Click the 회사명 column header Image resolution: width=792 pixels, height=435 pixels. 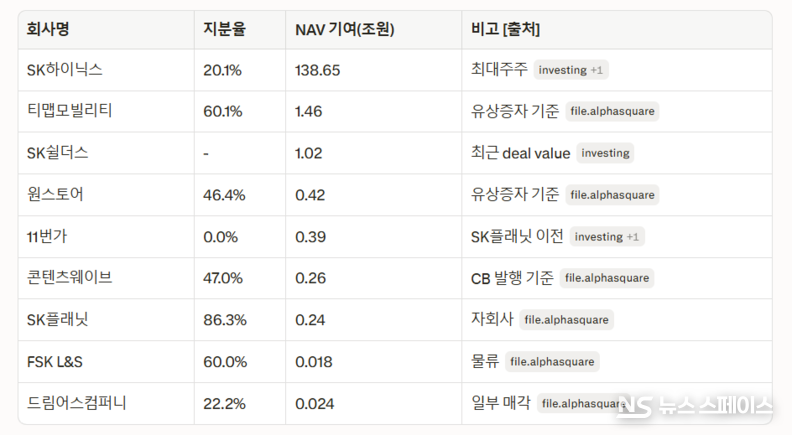pyautogui.click(x=47, y=30)
